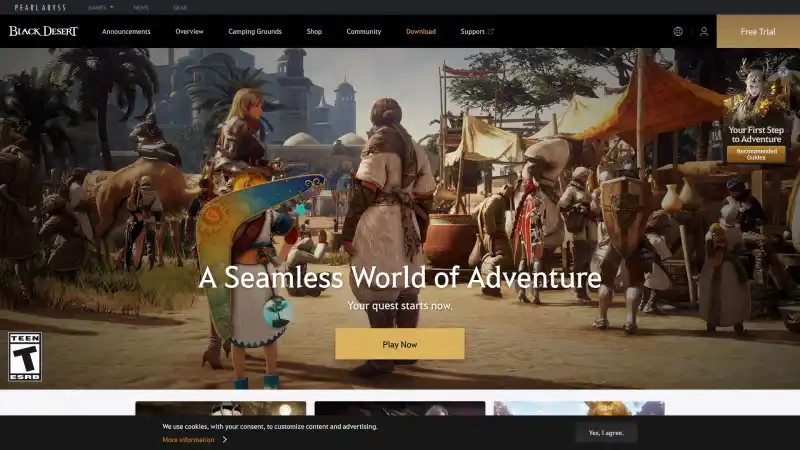Open News in the top bar
The height and width of the screenshot is (450, 800).
(x=141, y=8)
